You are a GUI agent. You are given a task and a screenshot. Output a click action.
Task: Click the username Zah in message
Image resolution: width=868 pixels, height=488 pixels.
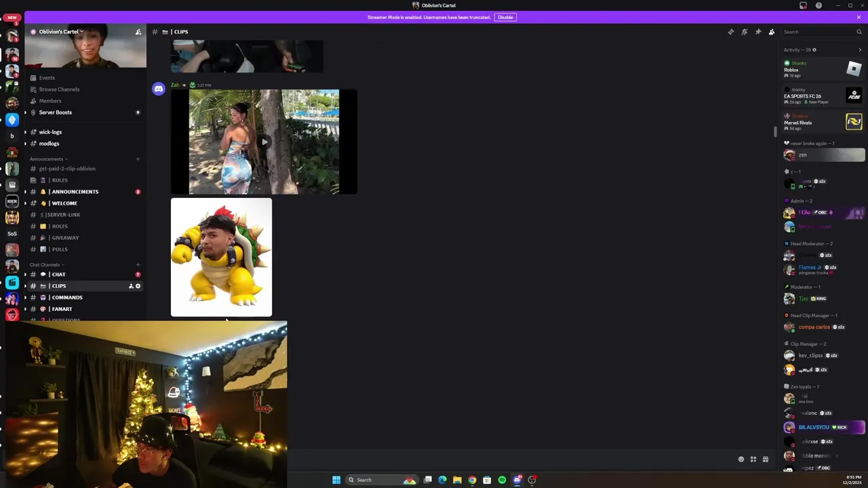(x=175, y=85)
